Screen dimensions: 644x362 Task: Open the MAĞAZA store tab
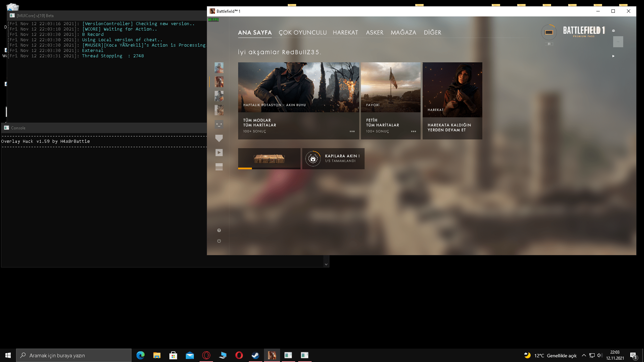point(404,33)
